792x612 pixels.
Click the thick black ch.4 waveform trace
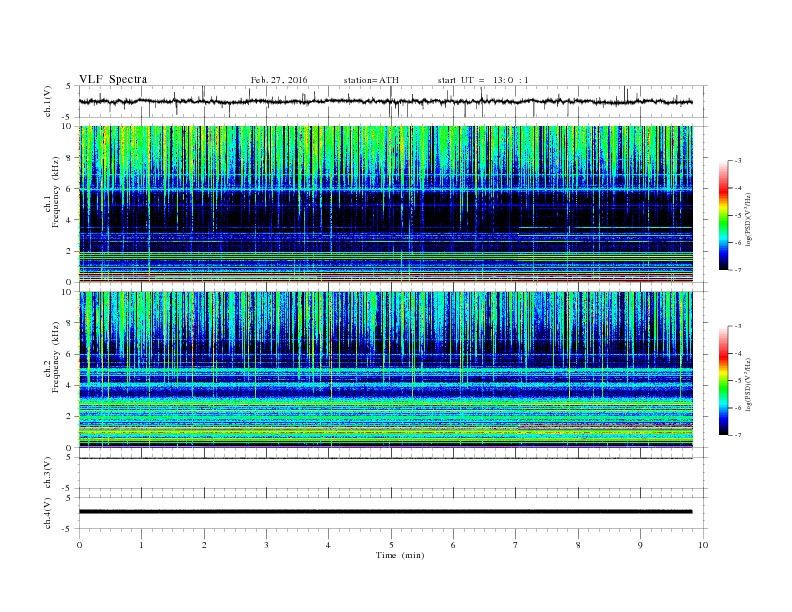pos(386,512)
